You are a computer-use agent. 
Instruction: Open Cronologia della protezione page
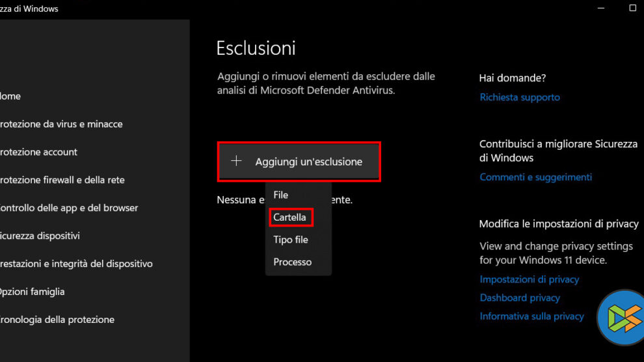click(57, 320)
